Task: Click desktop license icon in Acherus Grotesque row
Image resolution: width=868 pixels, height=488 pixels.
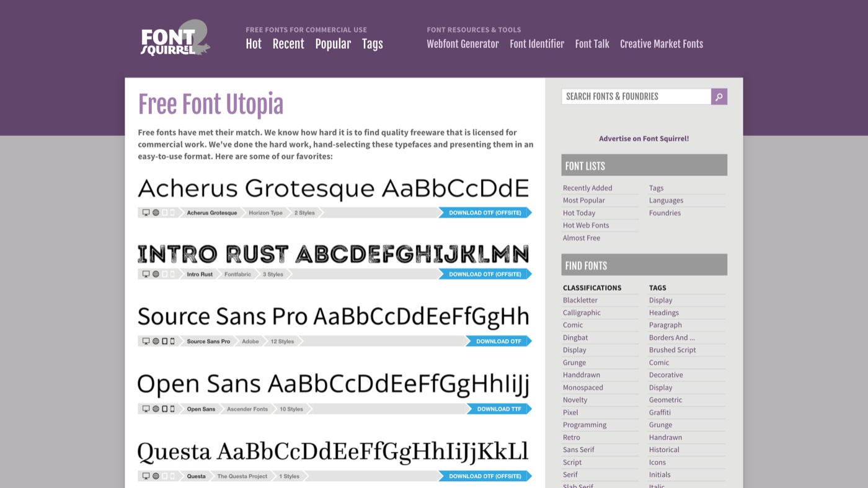Action: (x=146, y=213)
